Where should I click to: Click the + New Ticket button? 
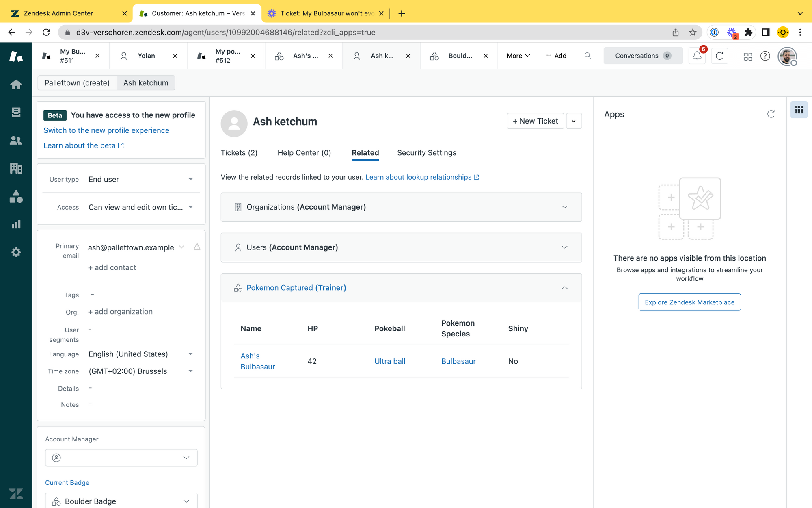[x=535, y=121]
